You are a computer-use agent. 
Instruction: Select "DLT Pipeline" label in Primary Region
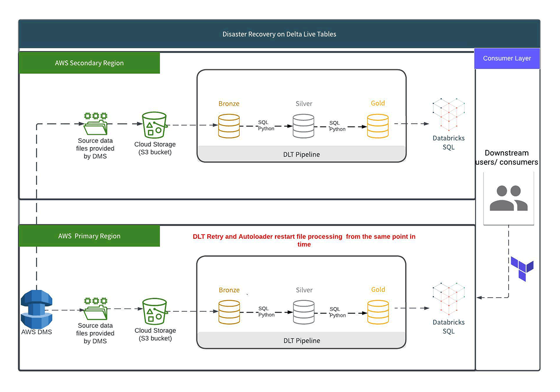click(302, 341)
